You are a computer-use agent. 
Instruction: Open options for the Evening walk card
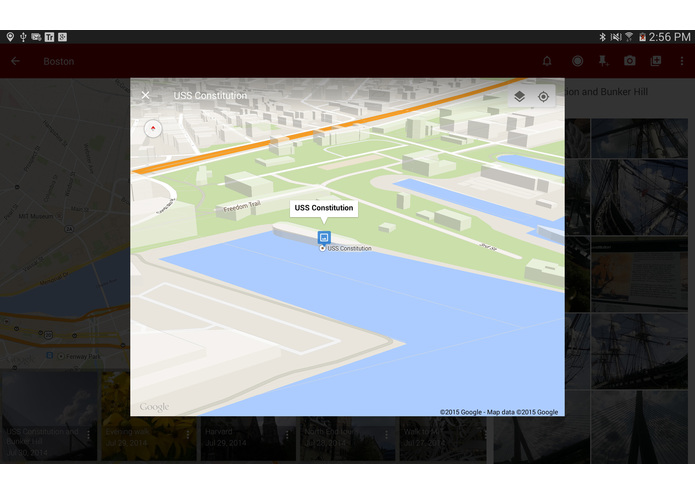pos(188,435)
